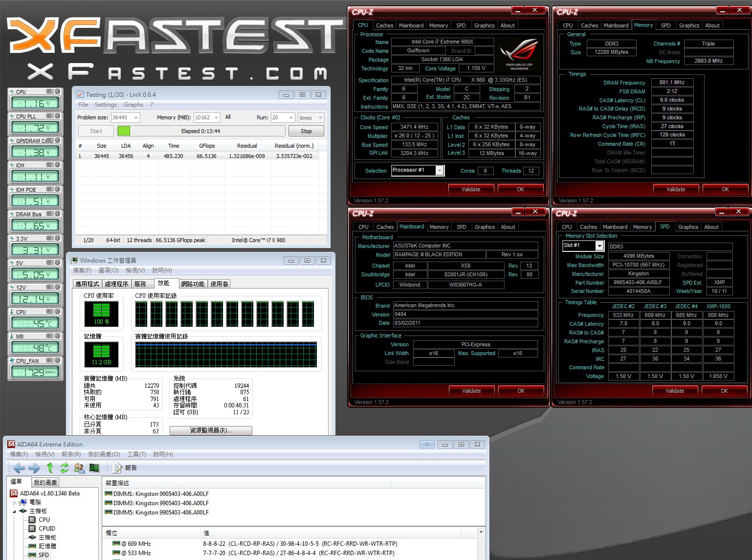Close the 3.3V voltage gadget
The width and height of the screenshot is (752, 560).
(58, 238)
